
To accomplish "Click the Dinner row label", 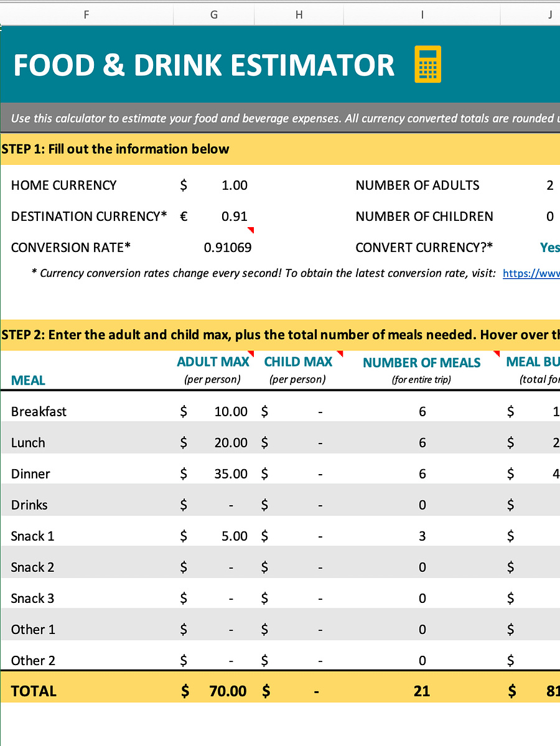I will (30, 474).
